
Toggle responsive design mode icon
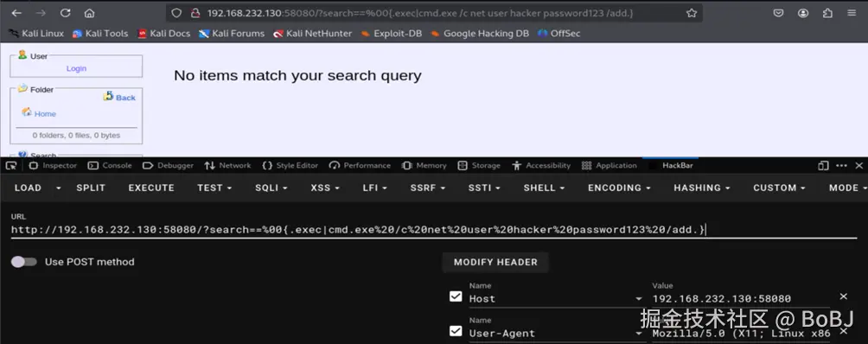click(823, 165)
